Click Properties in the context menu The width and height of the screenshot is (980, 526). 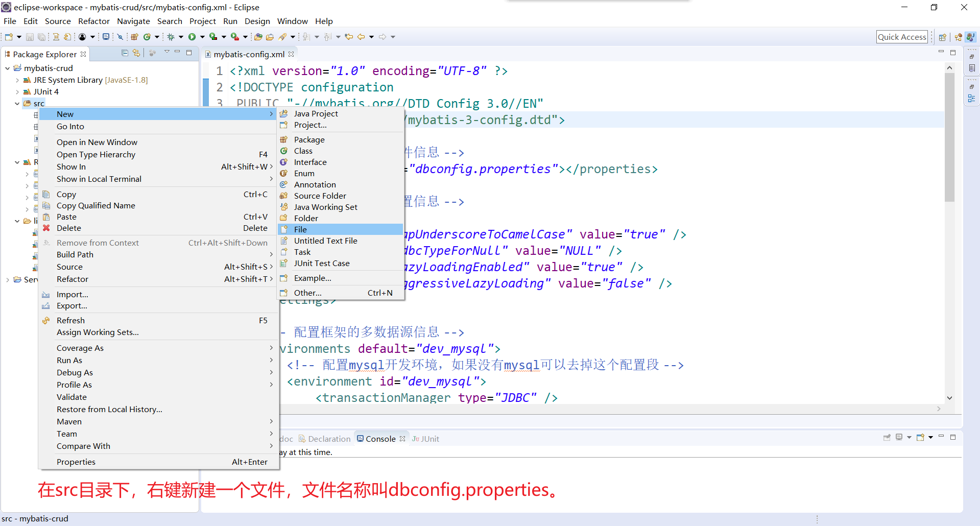click(x=159, y=462)
